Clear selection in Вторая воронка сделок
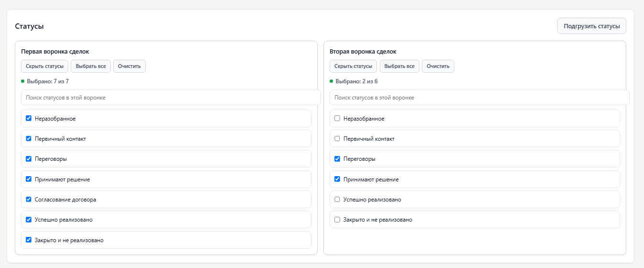The height and width of the screenshot is (268, 644). (x=438, y=66)
